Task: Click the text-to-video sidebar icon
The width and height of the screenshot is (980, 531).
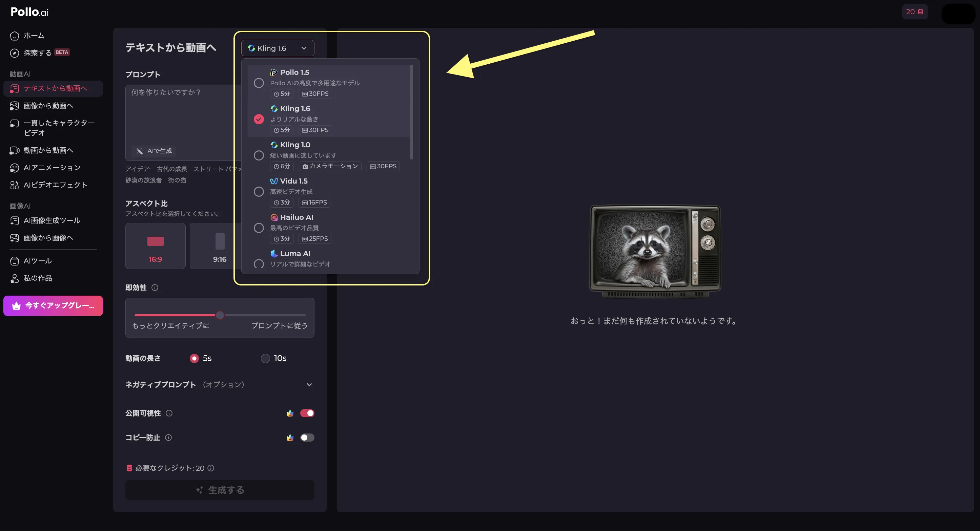Action: (15, 89)
